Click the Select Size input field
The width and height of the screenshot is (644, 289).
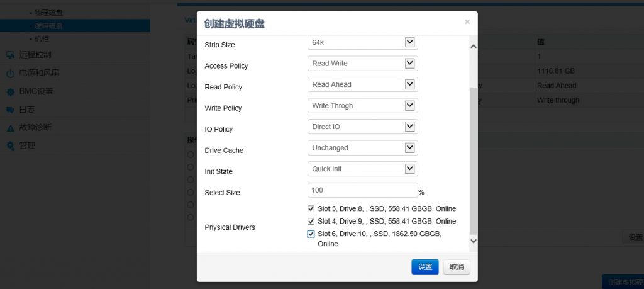pyautogui.click(x=362, y=190)
